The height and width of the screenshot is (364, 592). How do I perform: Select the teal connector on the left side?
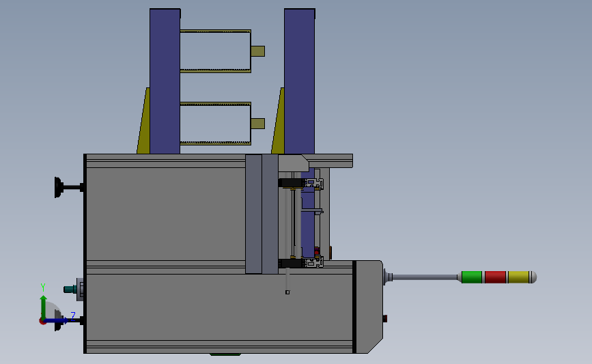click(70, 290)
